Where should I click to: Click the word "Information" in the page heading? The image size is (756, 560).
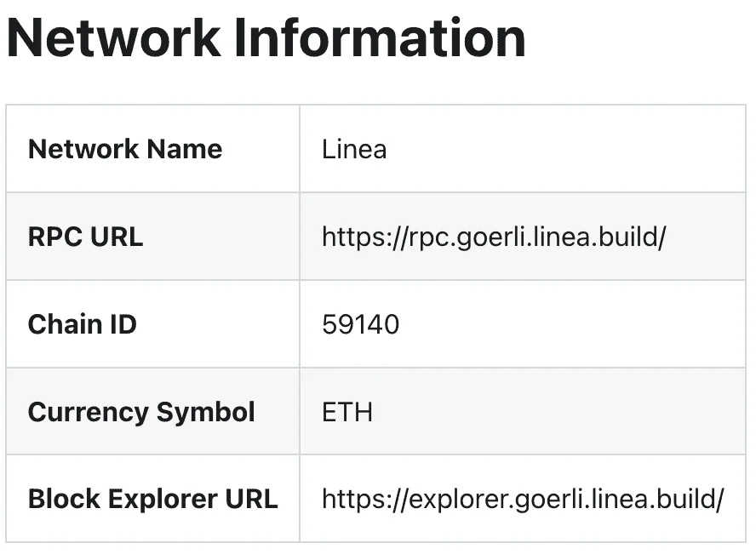coord(391,38)
